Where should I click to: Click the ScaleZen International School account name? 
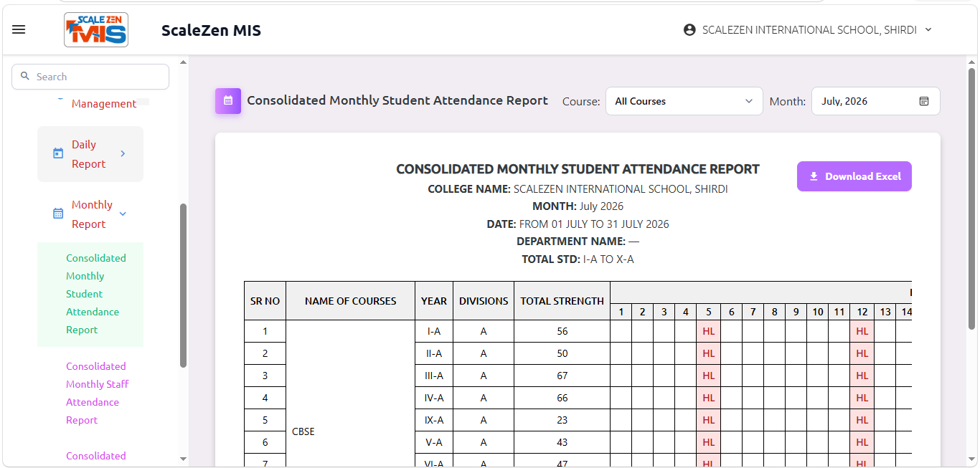(809, 30)
